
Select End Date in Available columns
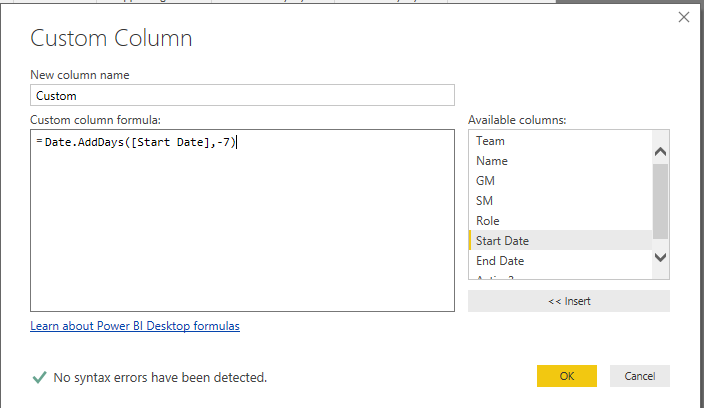tap(560, 261)
